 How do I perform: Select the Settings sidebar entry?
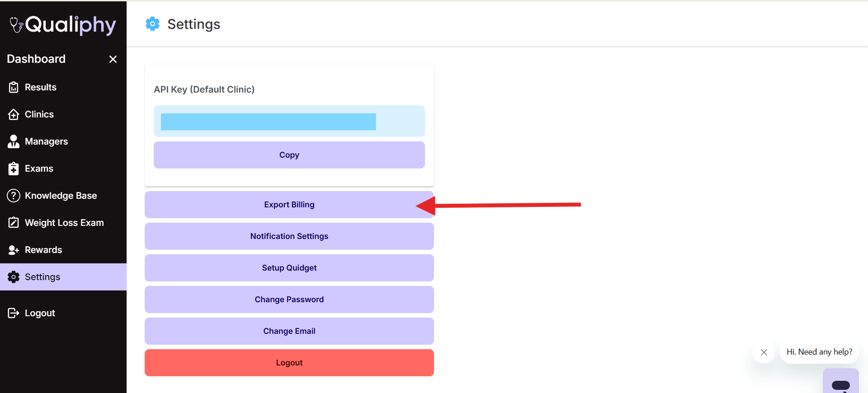tap(63, 277)
